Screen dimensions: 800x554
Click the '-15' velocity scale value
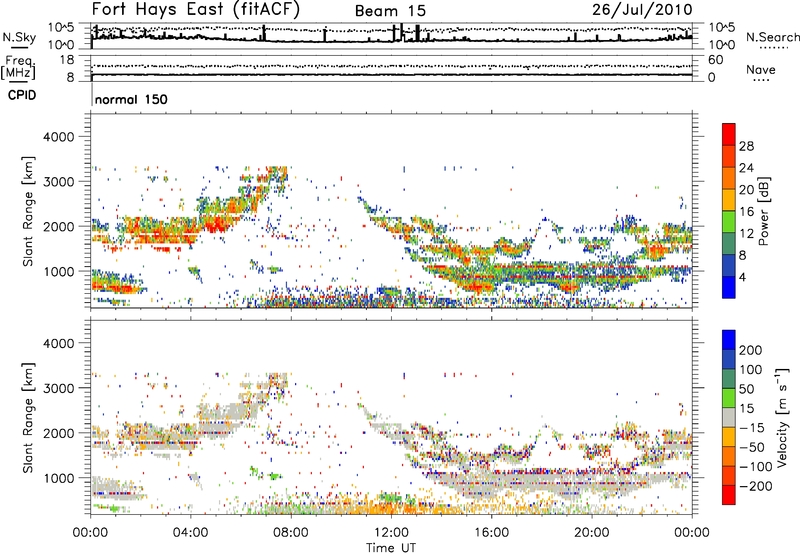[752, 428]
